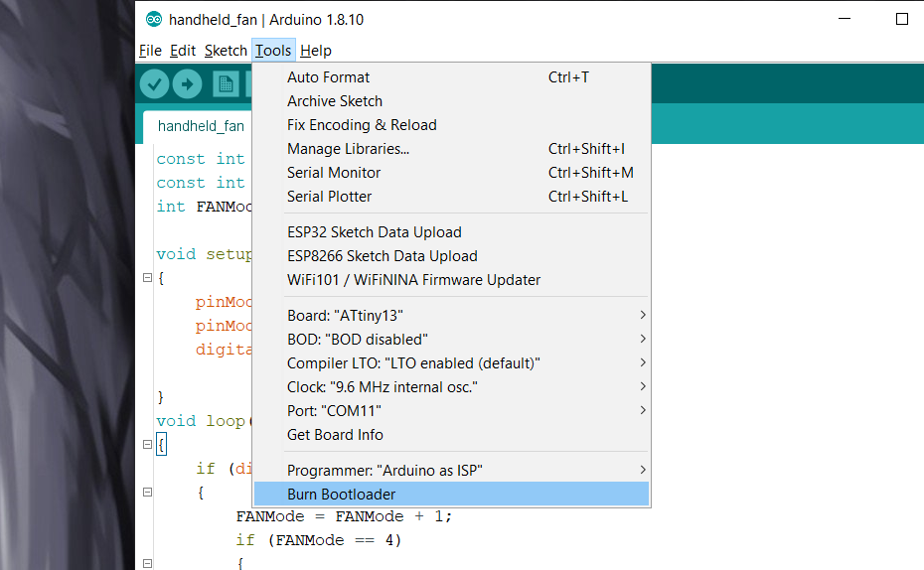
Task: Open the Sketch menu
Action: pos(226,51)
